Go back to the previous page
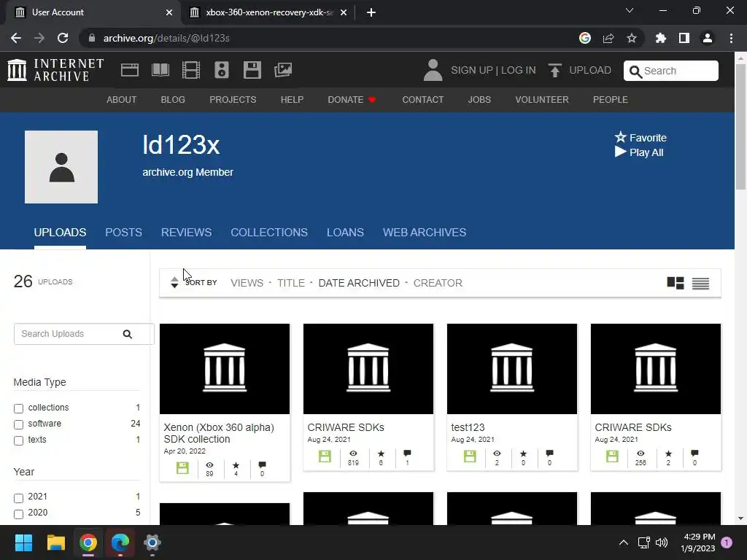The image size is (747, 560). coord(16,38)
